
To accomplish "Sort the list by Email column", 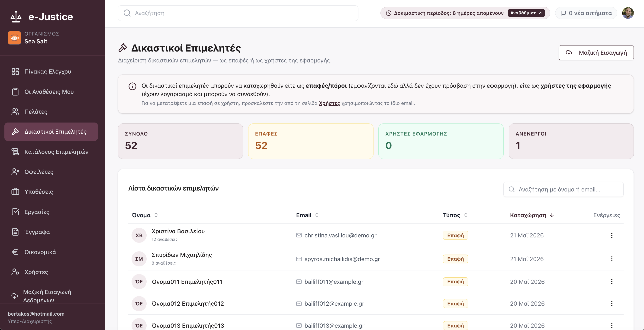I will click(x=307, y=215).
